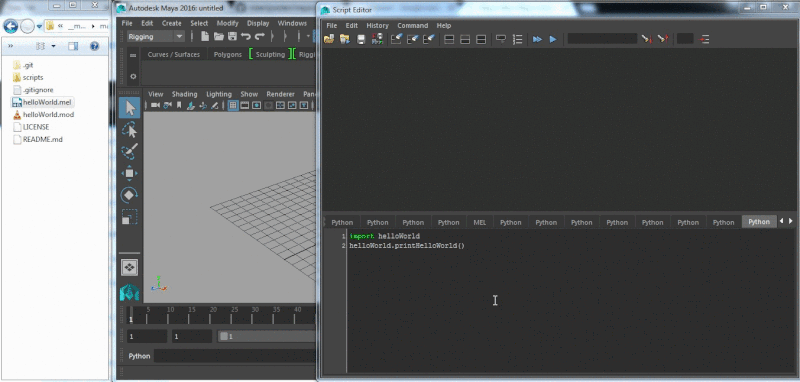
Task: Click Select Camera icon in viewport toolbar
Action: pyautogui.click(x=154, y=106)
